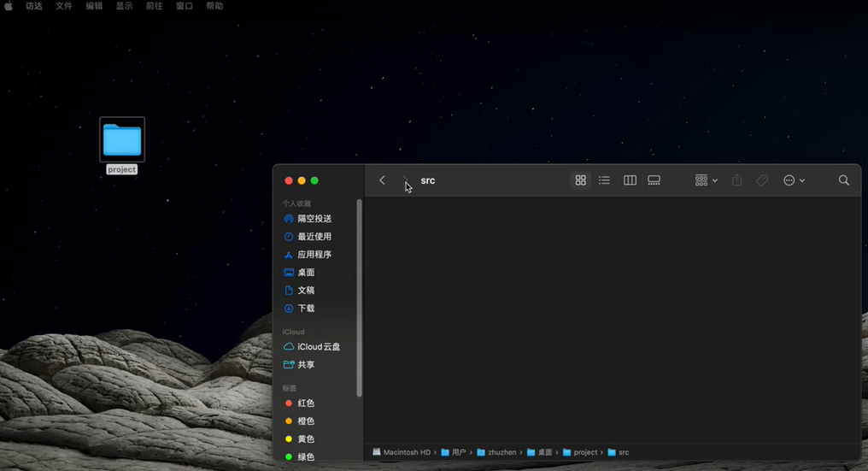The width and height of the screenshot is (868, 471).
Task: Switch to column view
Action: (630, 180)
